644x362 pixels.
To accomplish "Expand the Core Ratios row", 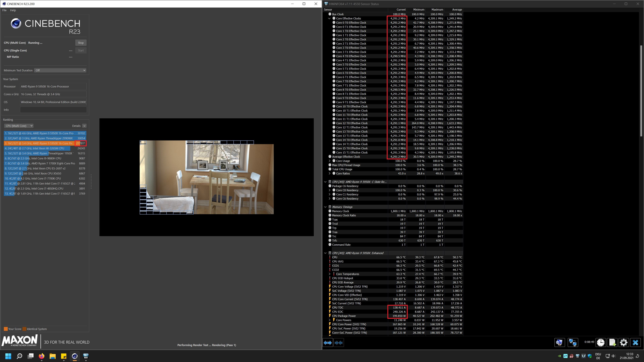I will coord(330,173).
